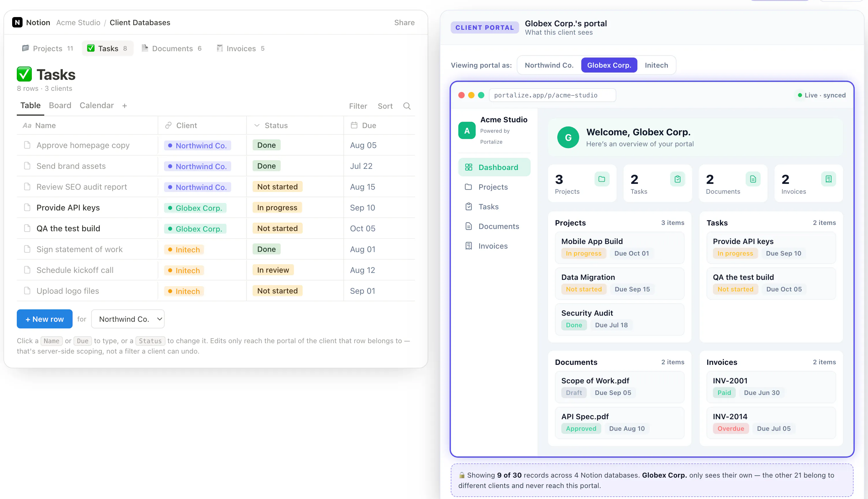Click the Acme Studio 'A' avatar in portal
The width and height of the screenshot is (868, 499).
pyautogui.click(x=467, y=131)
